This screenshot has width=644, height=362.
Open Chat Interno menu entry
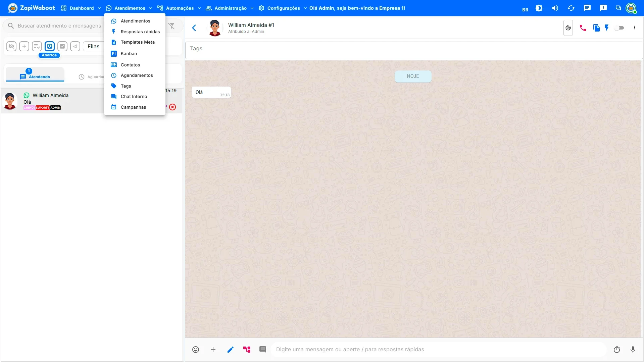click(135, 97)
